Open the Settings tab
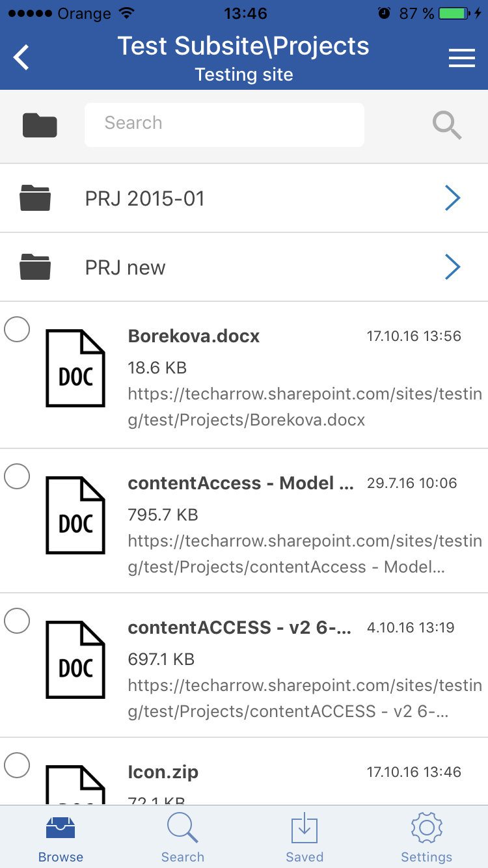488x868 pixels. coord(427,838)
